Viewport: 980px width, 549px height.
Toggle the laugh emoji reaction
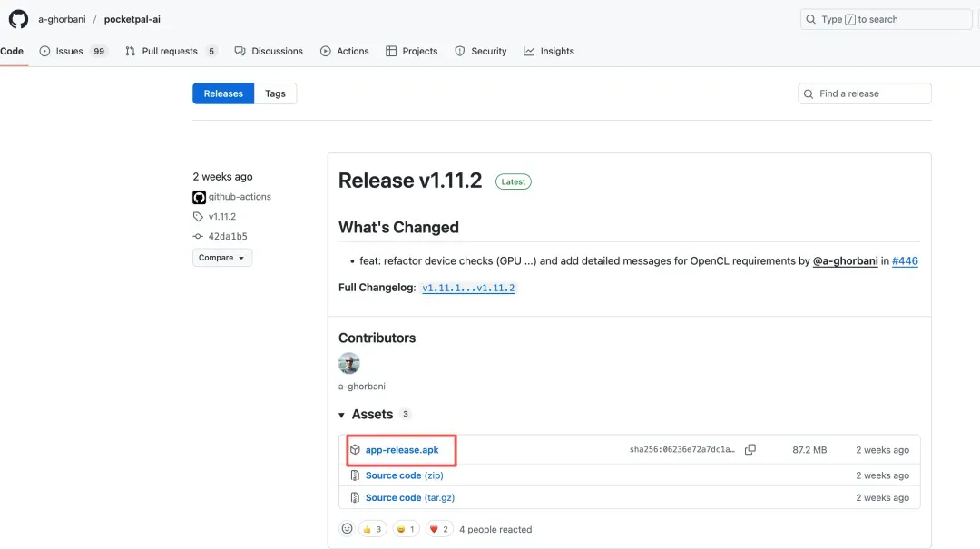(407, 529)
